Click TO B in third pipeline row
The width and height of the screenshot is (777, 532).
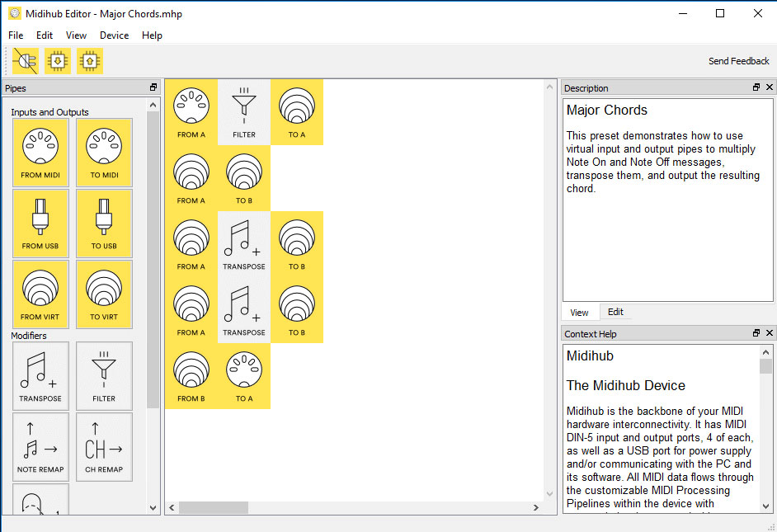point(297,244)
